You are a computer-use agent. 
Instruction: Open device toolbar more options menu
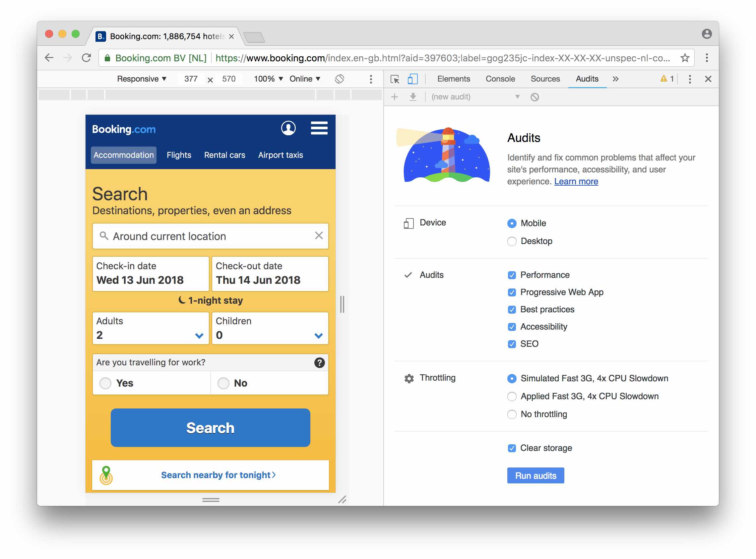pyautogui.click(x=371, y=79)
